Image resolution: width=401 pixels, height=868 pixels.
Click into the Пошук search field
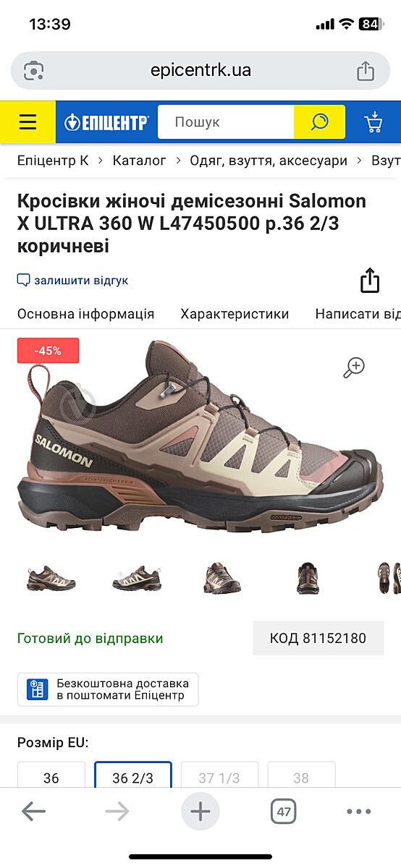click(226, 122)
